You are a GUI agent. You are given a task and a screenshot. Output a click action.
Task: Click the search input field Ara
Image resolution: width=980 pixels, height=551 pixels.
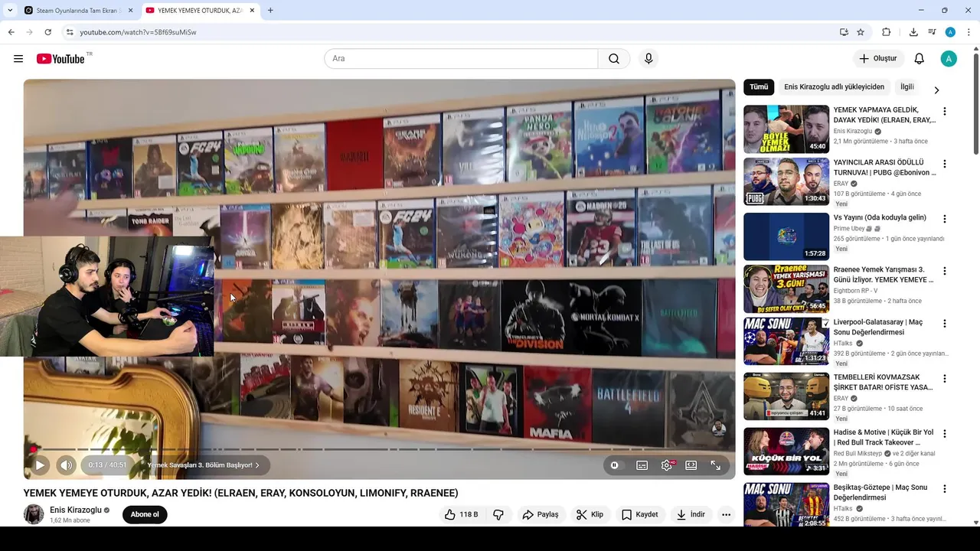pyautogui.click(x=461, y=59)
